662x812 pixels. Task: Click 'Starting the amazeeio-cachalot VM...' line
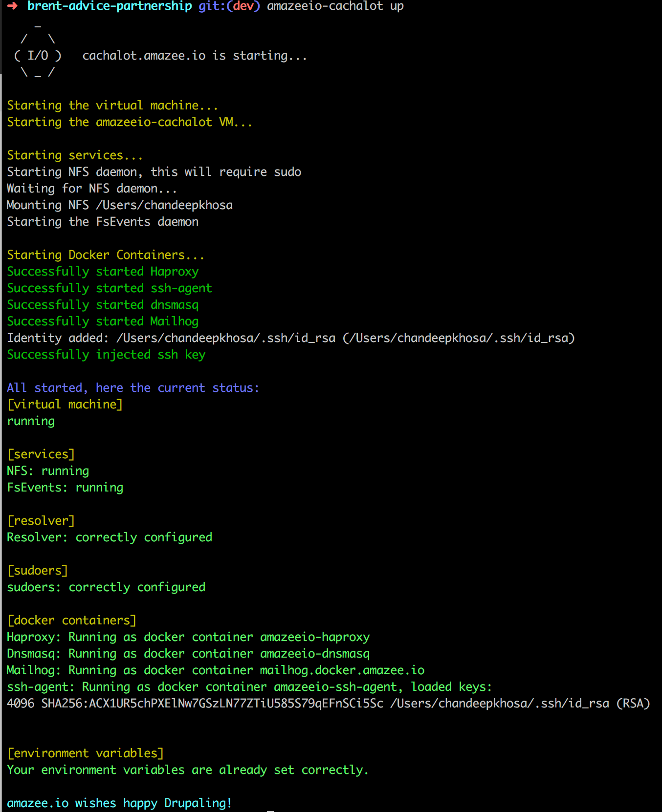130,122
